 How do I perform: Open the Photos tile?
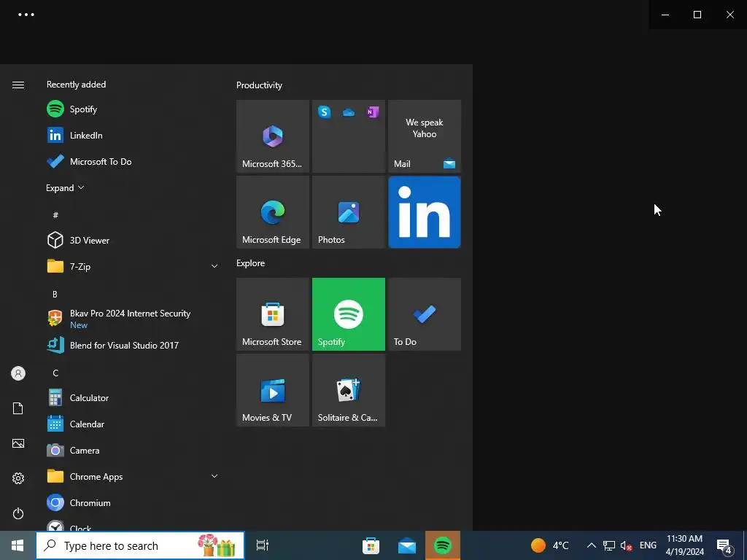[349, 212]
